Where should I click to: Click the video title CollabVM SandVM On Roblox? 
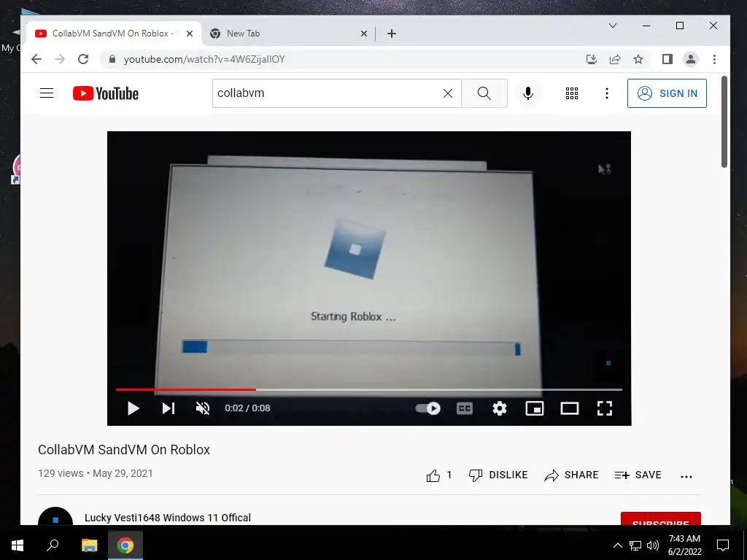pyautogui.click(x=124, y=449)
